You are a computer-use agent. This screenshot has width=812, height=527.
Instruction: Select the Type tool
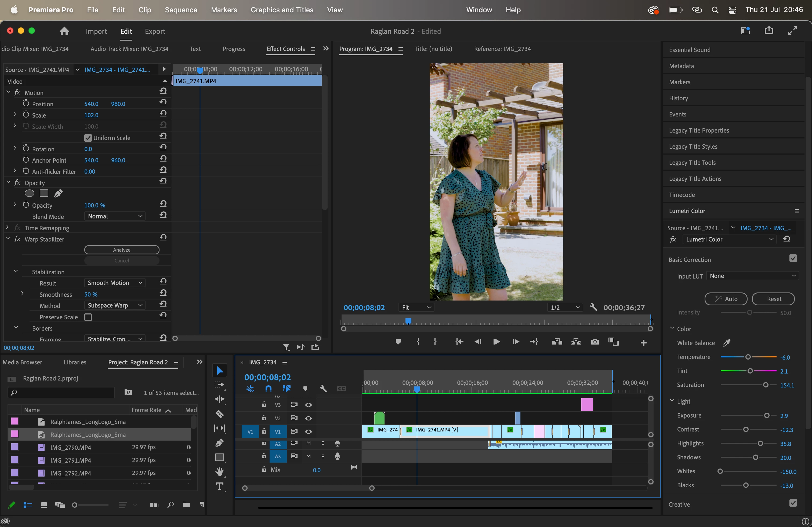point(219,486)
